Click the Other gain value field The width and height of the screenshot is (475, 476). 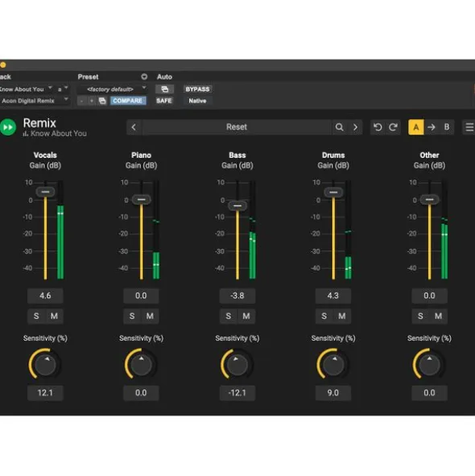pos(429,296)
